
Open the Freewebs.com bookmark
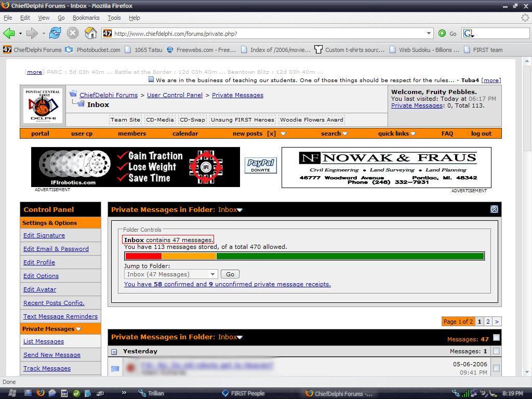coord(201,50)
